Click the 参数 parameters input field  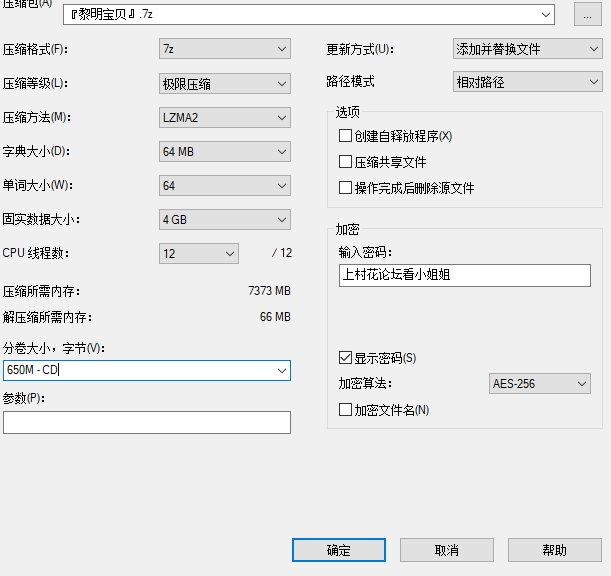[146, 423]
